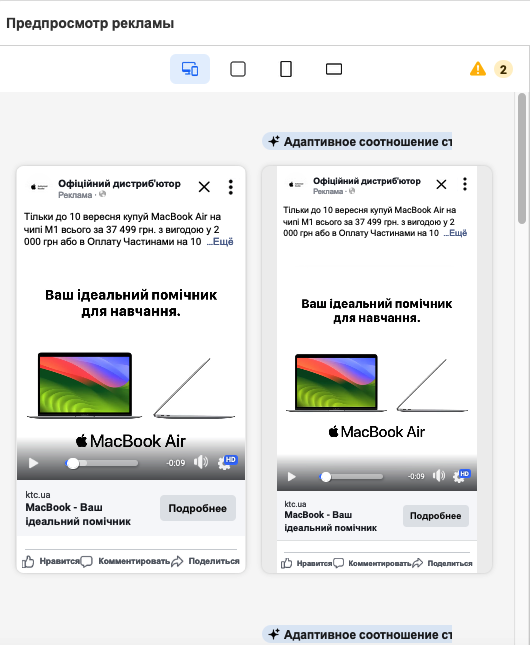Click Подробнее button on left ad
This screenshot has width=530, height=645.
pos(198,508)
